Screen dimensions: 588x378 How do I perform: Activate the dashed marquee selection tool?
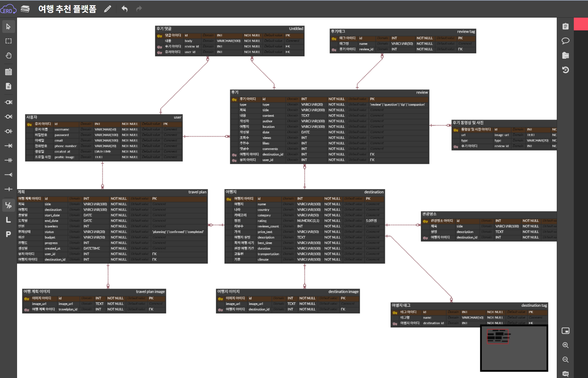click(9, 41)
